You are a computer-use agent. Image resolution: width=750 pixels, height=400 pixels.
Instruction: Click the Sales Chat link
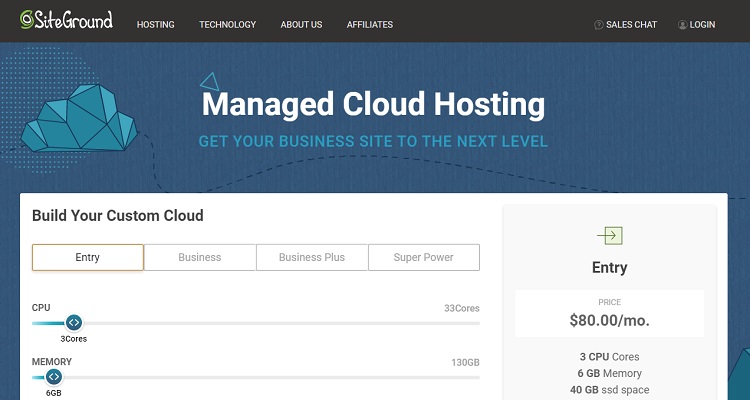click(x=631, y=25)
